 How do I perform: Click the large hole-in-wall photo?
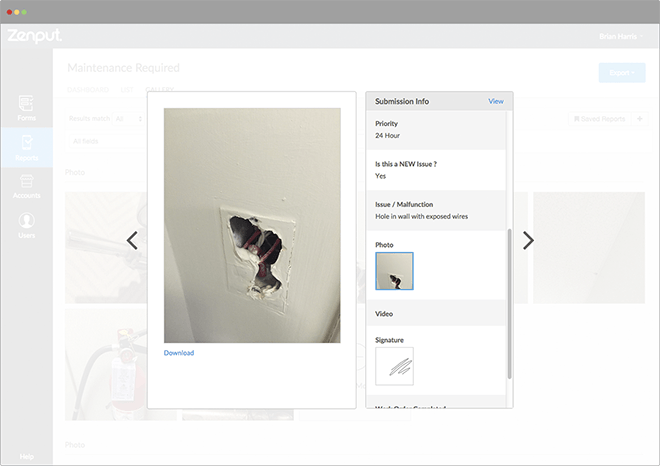252,225
